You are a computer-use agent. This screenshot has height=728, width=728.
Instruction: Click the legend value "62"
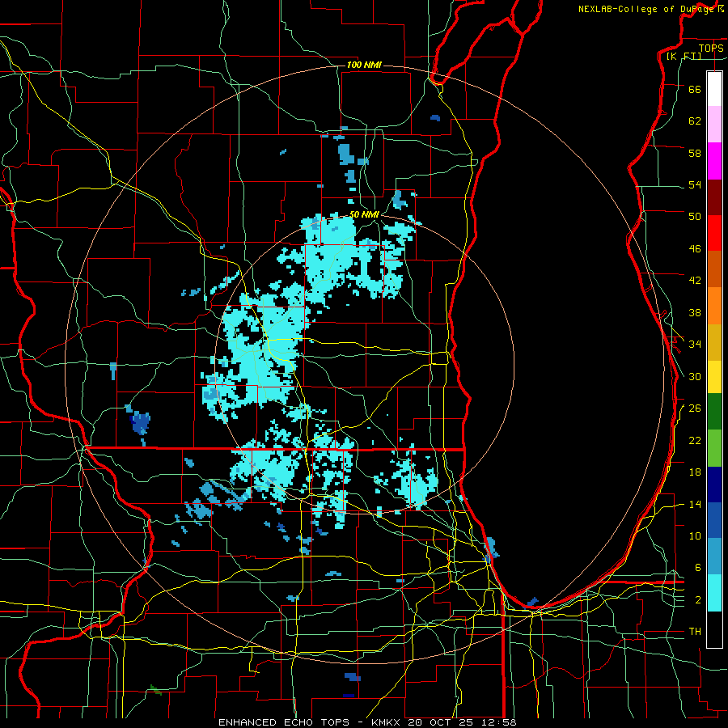695,121
